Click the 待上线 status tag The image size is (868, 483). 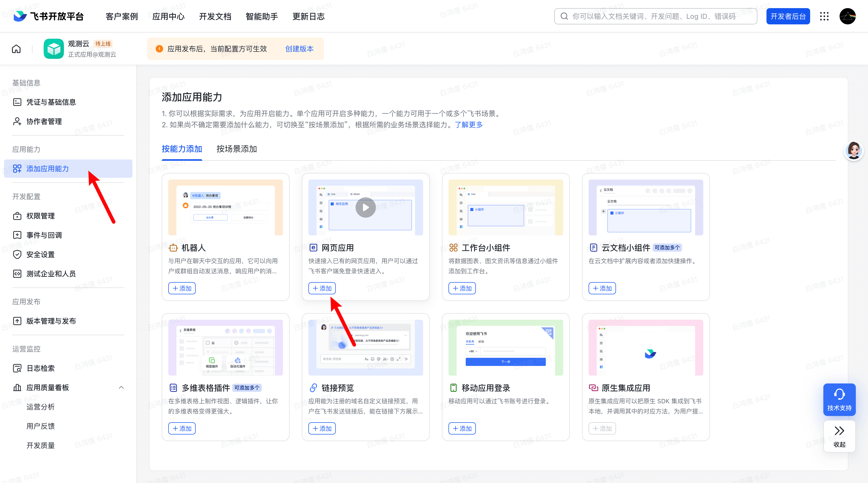pos(103,43)
